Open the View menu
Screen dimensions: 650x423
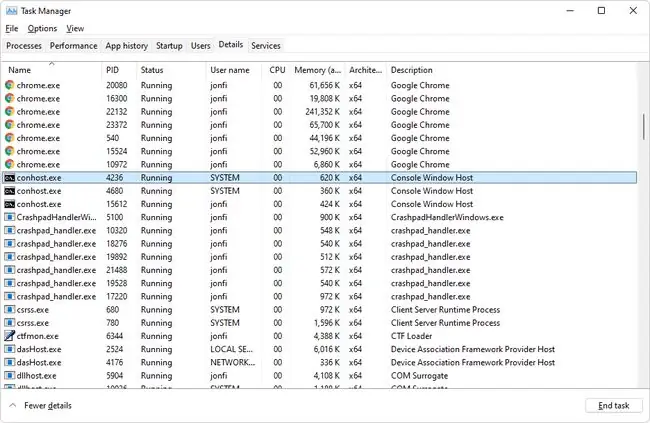pyautogui.click(x=75, y=29)
